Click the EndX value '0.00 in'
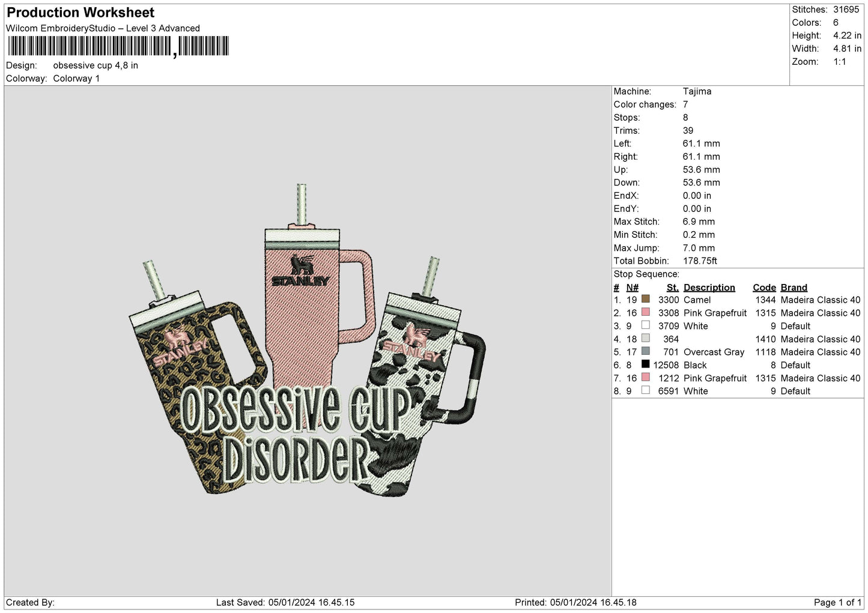This screenshot has width=868, height=613. [x=697, y=196]
